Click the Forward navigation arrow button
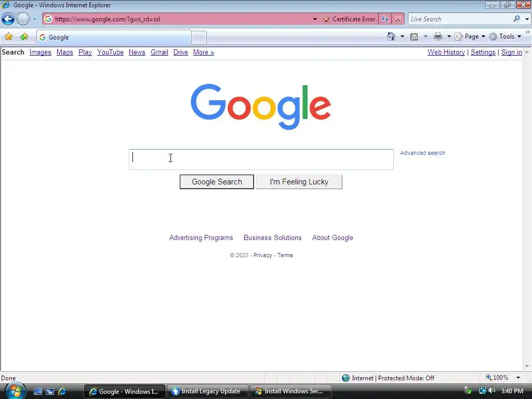 tap(23, 19)
